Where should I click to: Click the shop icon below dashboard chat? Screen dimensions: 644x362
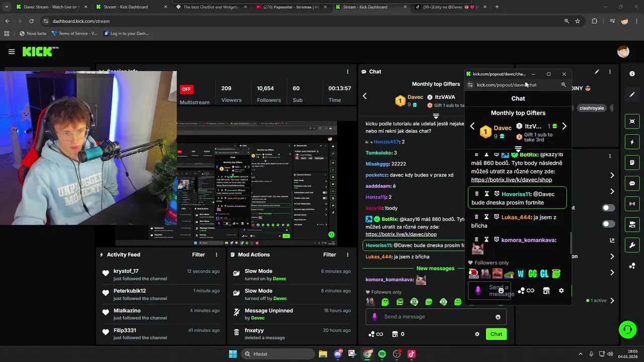(x=395, y=334)
